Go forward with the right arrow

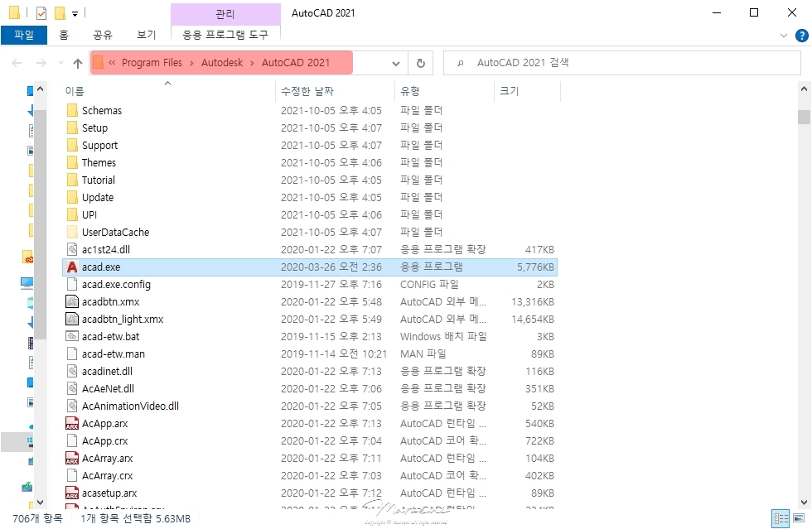click(41, 63)
